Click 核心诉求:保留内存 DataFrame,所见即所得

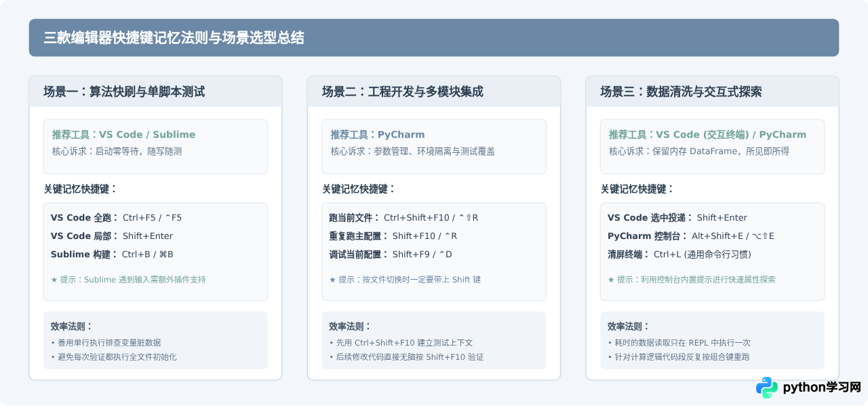[x=698, y=151]
